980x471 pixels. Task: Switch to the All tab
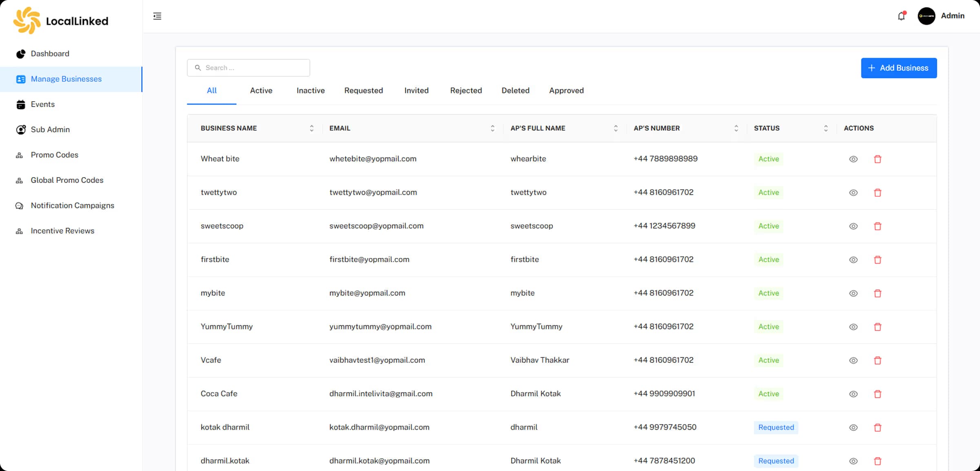(211, 91)
